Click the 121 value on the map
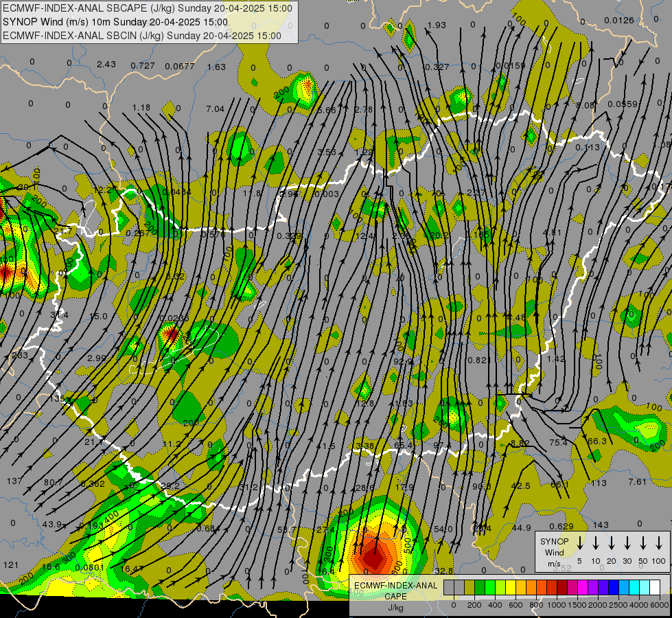This screenshot has height=618, width=672. point(11,565)
